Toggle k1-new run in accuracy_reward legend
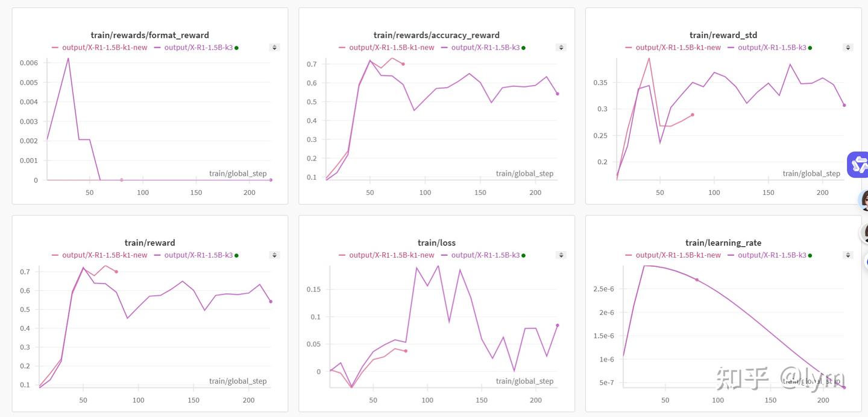The height and width of the screenshot is (417, 868). pyautogui.click(x=391, y=48)
